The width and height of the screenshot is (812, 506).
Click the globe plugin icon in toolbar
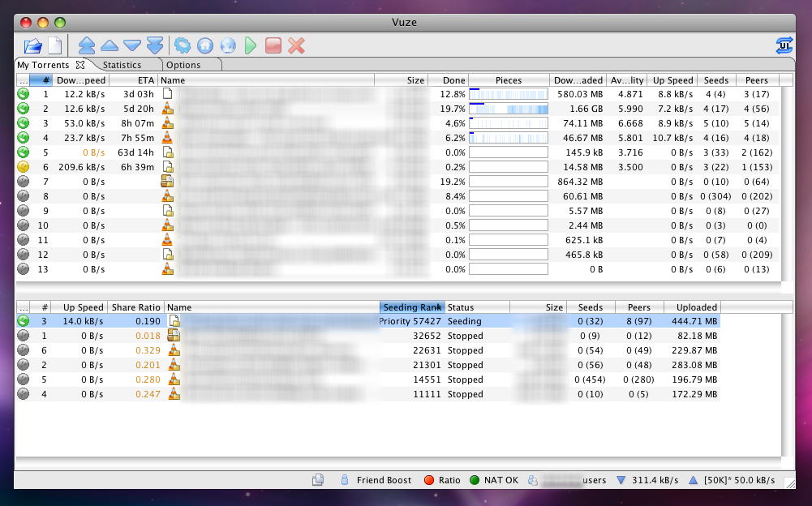pos(230,46)
